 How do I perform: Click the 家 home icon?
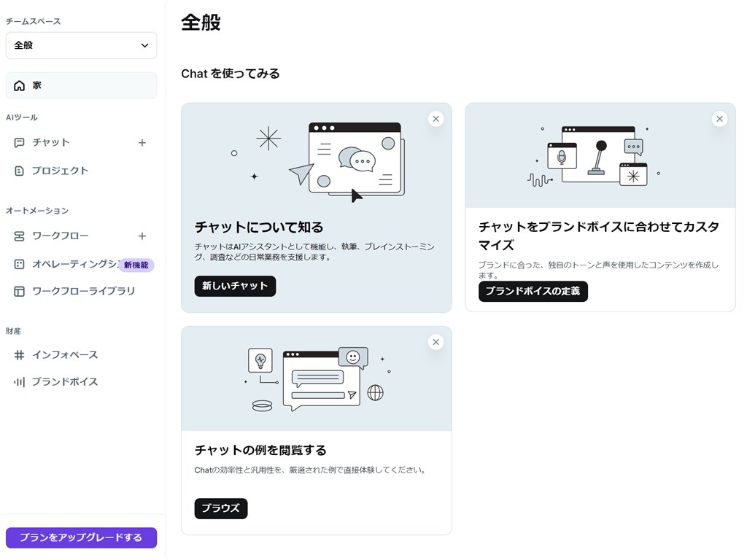click(x=18, y=85)
